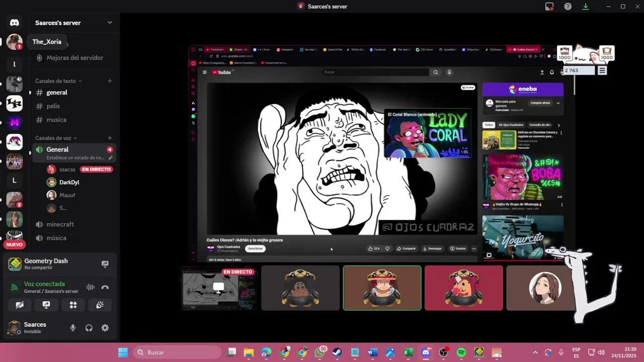Click Gracias button under video
The image size is (644, 362).
click(x=458, y=248)
